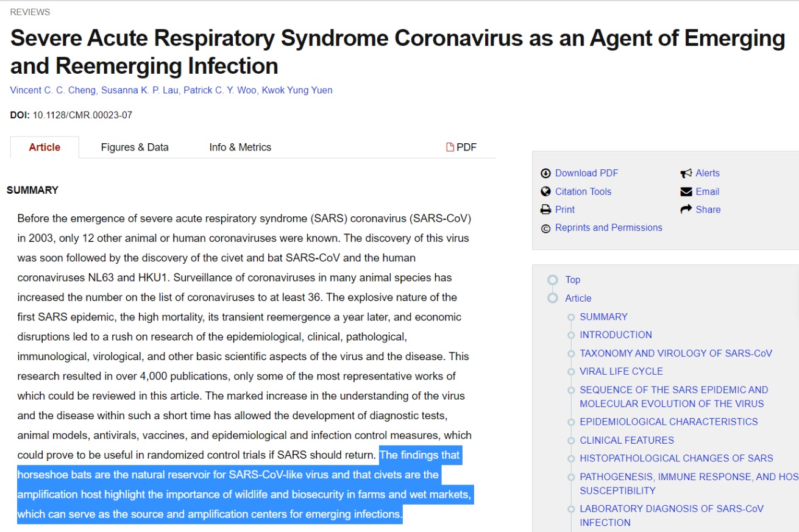
Task: Go to LABORATORY DIAGNOSIS OF SARS-CoV section
Action: [672, 516]
